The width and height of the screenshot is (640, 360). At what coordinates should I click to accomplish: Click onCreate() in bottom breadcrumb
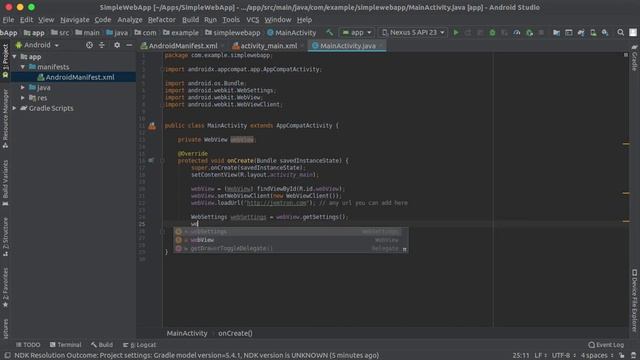(235, 333)
